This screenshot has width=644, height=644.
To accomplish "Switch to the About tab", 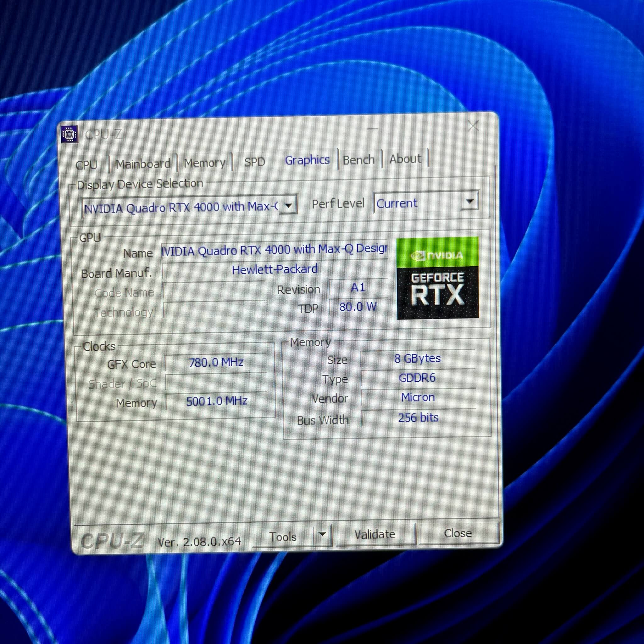I will point(405,159).
